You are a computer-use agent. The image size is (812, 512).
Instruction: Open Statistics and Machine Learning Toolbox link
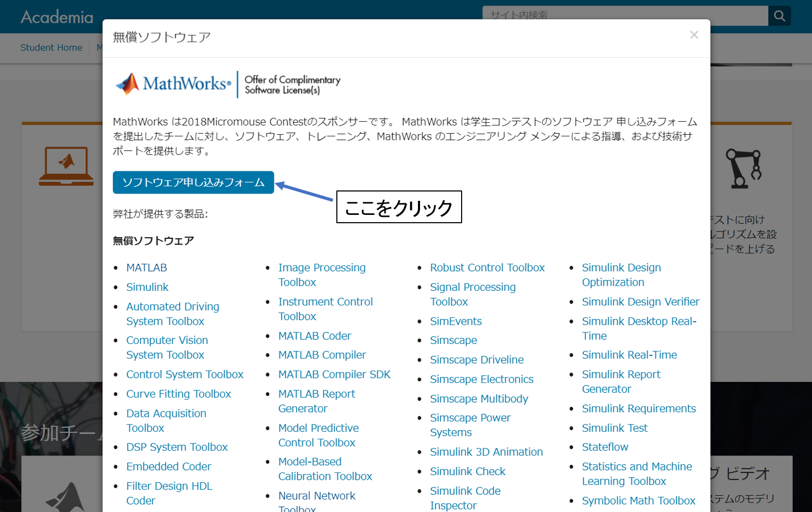pyautogui.click(x=637, y=473)
